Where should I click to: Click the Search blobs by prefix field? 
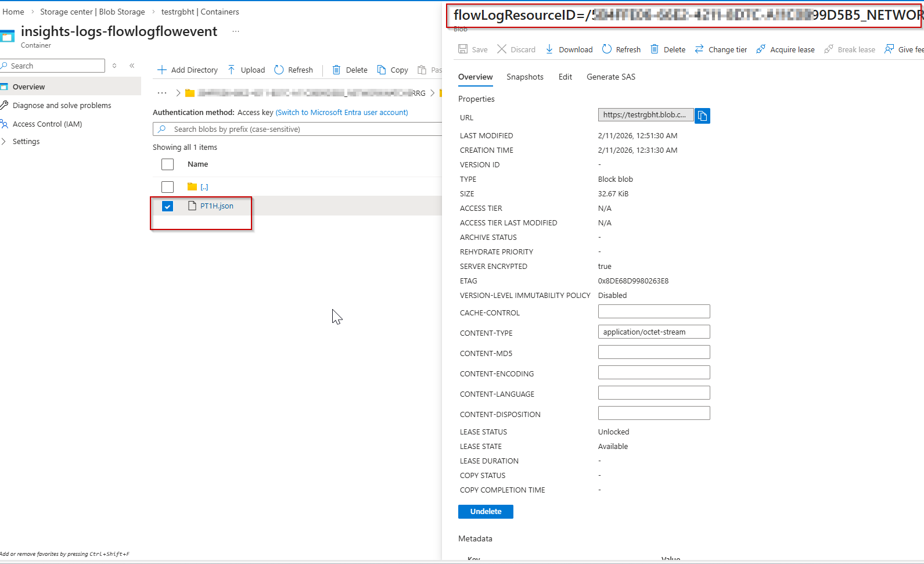pos(297,129)
